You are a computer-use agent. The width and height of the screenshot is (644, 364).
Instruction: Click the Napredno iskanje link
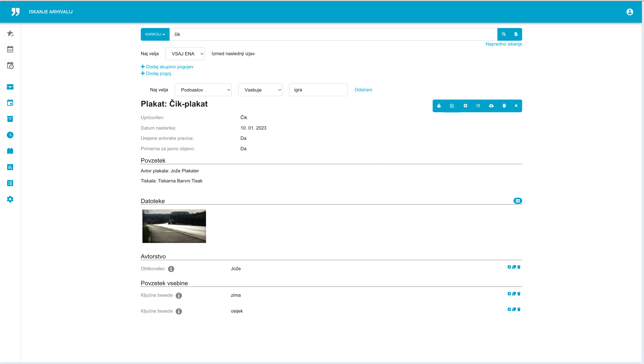[503, 44]
